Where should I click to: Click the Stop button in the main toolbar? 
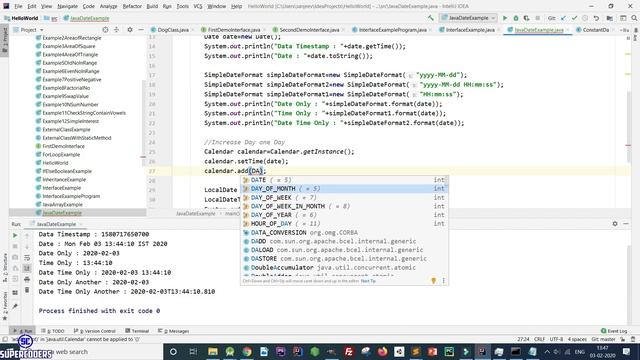[538, 18]
